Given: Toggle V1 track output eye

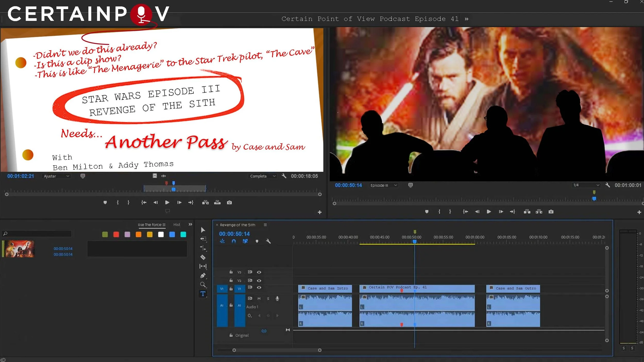Looking at the screenshot, I should pos(259,288).
